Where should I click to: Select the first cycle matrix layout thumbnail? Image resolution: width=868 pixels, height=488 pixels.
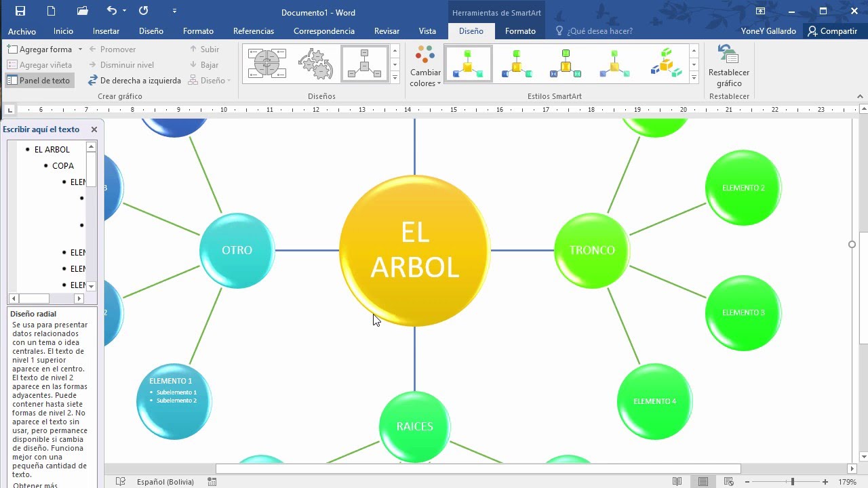coord(267,64)
